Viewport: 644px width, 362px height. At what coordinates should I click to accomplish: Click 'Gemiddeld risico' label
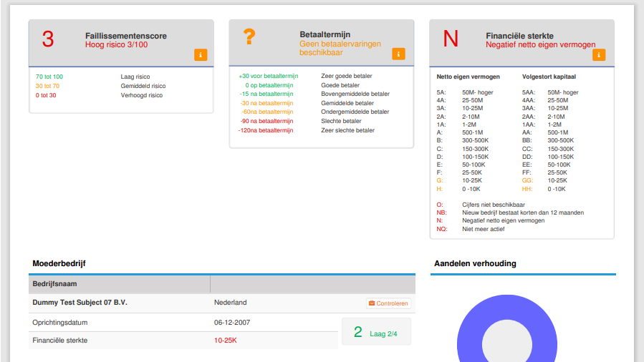click(x=143, y=86)
